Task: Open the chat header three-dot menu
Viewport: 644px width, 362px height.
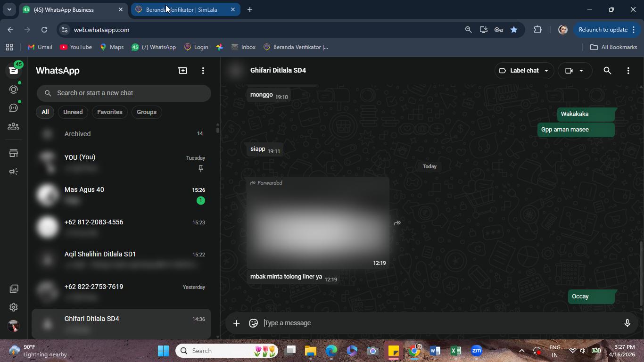Action: click(x=628, y=71)
